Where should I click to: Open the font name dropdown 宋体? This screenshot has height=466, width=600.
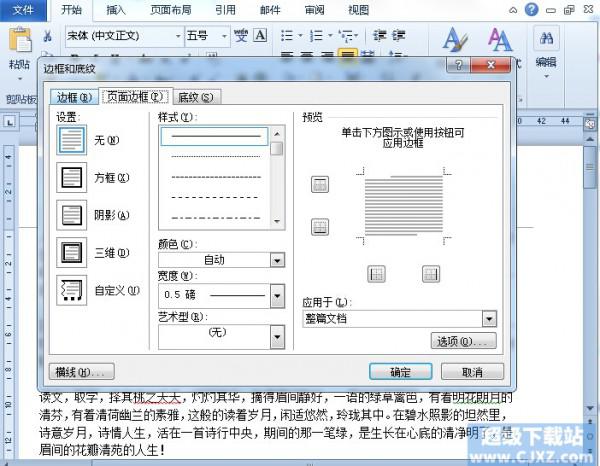click(x=178, y=36)
